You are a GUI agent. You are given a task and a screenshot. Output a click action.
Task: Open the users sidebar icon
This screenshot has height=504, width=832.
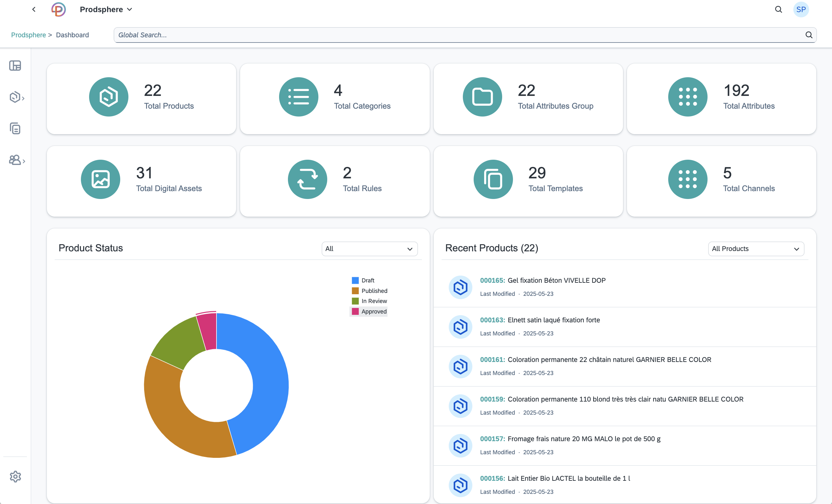tap(14, 160)
